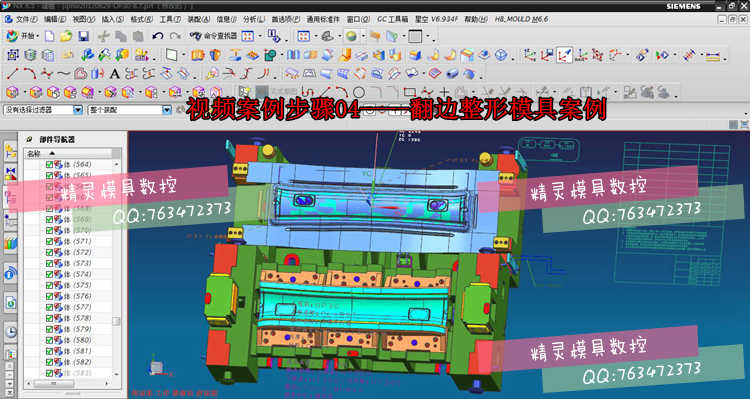Select the spline wave curve tool

[x=63, y=74]
